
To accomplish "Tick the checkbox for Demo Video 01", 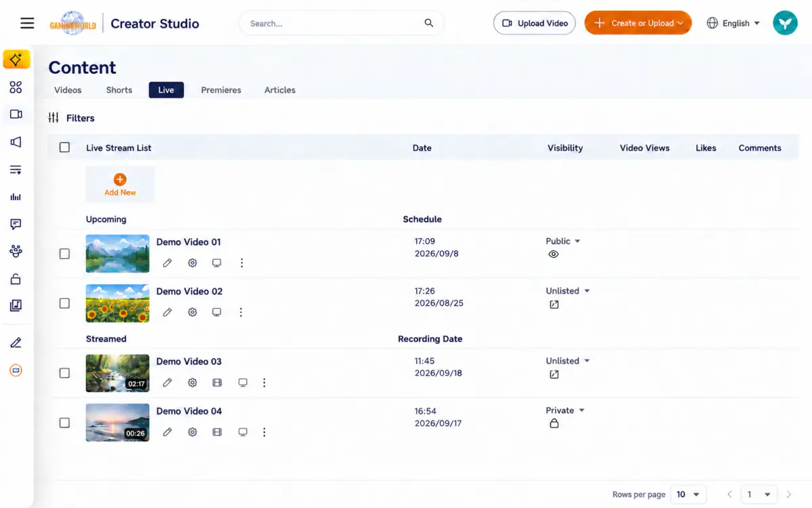I will click(64, 254).
